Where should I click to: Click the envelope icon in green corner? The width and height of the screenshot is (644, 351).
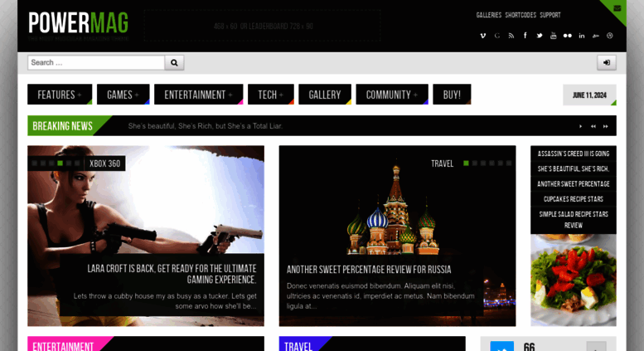tap(617, 7)
